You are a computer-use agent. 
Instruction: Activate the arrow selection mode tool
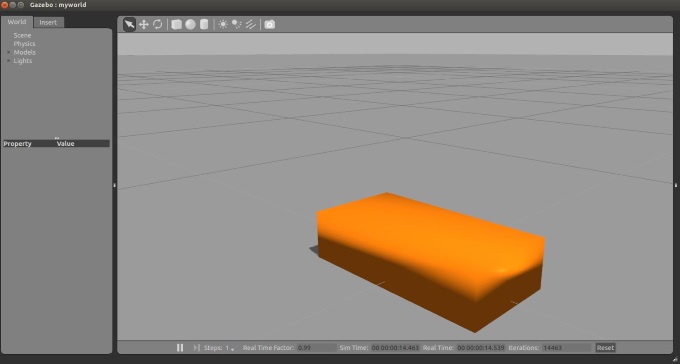tap(129, 24)
